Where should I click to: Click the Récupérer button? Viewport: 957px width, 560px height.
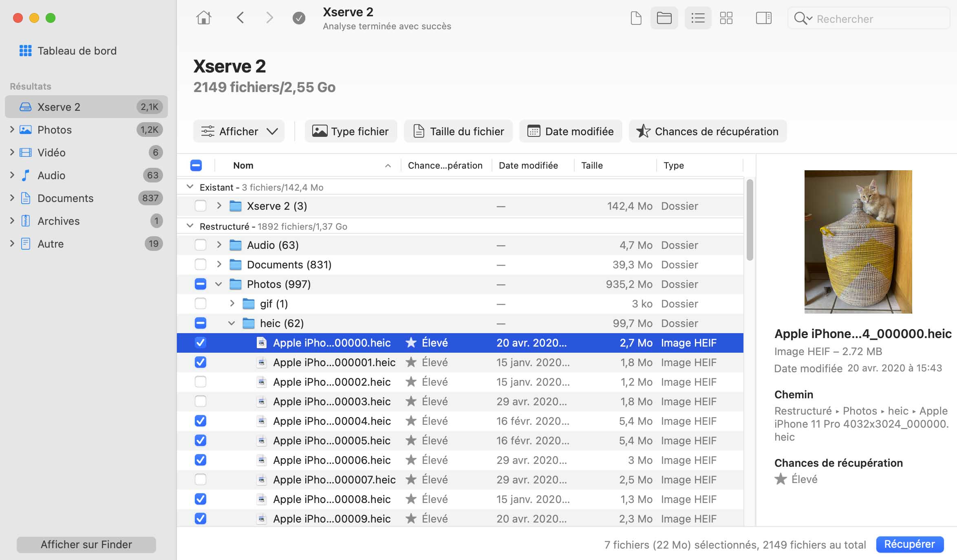pos(909,544)
